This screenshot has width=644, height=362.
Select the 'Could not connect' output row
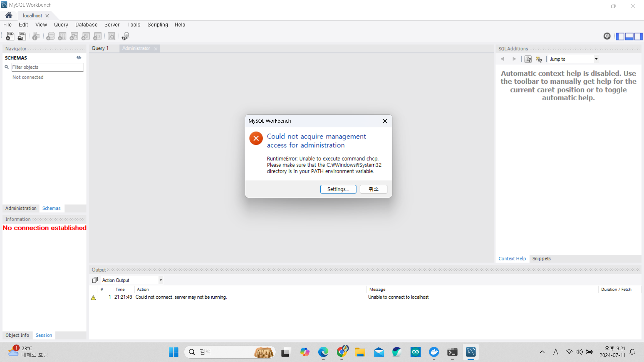(x=365, y=297)
